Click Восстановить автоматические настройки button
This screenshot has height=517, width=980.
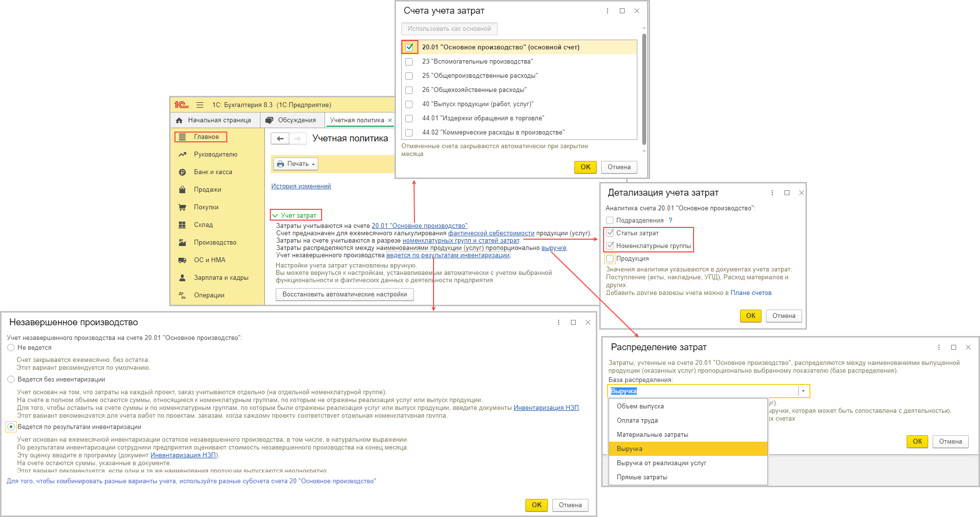pos(345,294)
